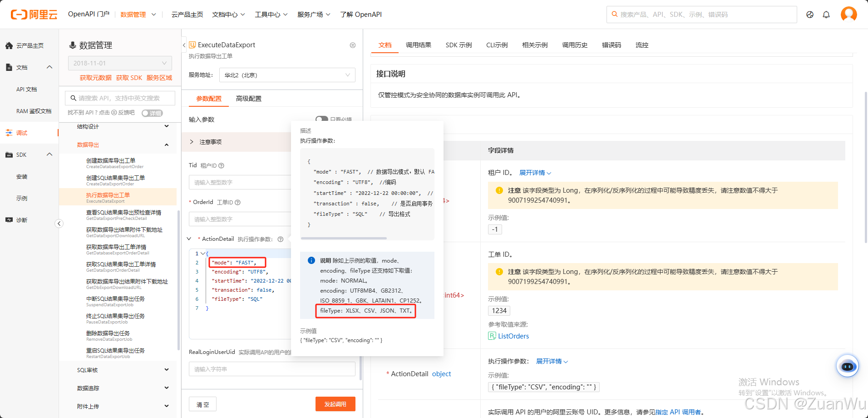Click the help icon next to OrderId 工单ID

(237, 203)
